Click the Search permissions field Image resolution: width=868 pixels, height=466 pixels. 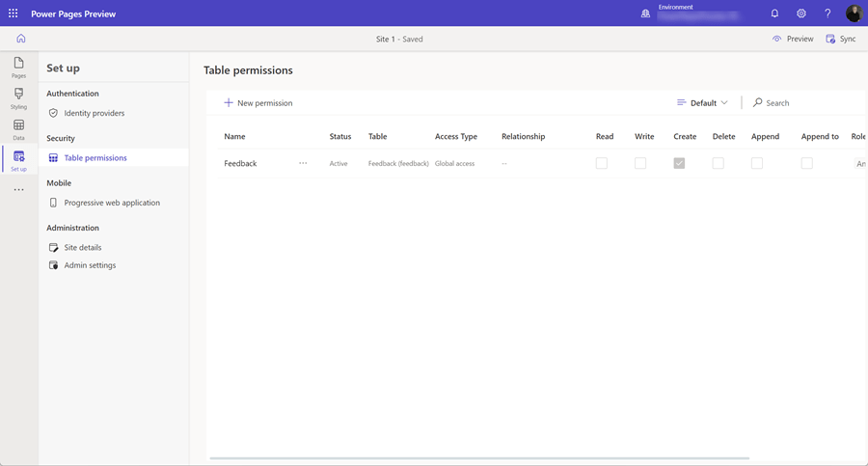800,103
